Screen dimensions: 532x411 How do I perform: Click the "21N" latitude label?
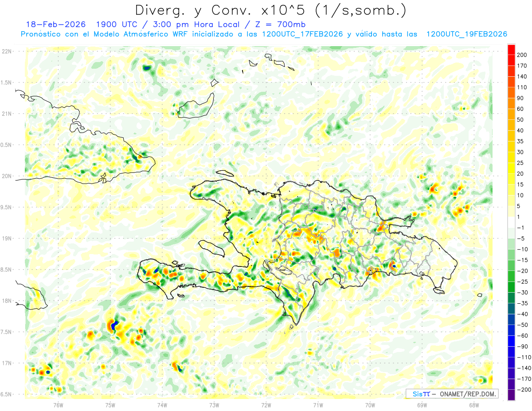click(x=6, y=114)
